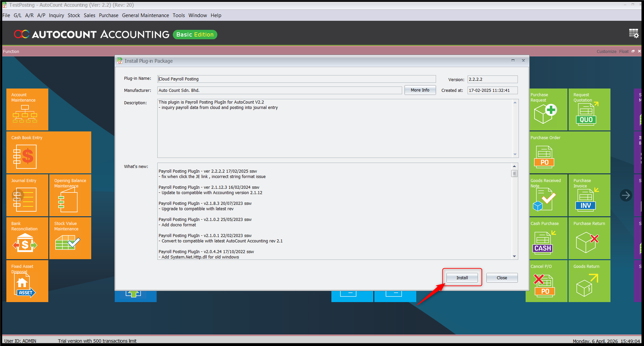Viewport: 644px width, 346px height.
Task: Click Close in the plug-in dialog
Action: [502, 278]
